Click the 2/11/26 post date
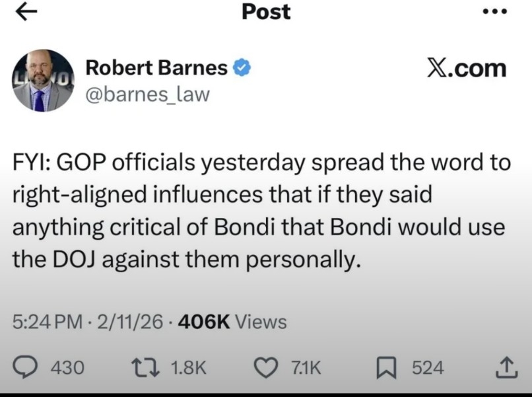532x397 pixels. [x=130, y=322]
